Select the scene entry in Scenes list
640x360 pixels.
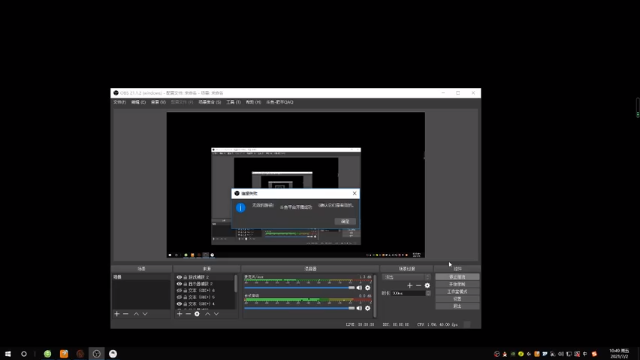[x=141, y=277]
